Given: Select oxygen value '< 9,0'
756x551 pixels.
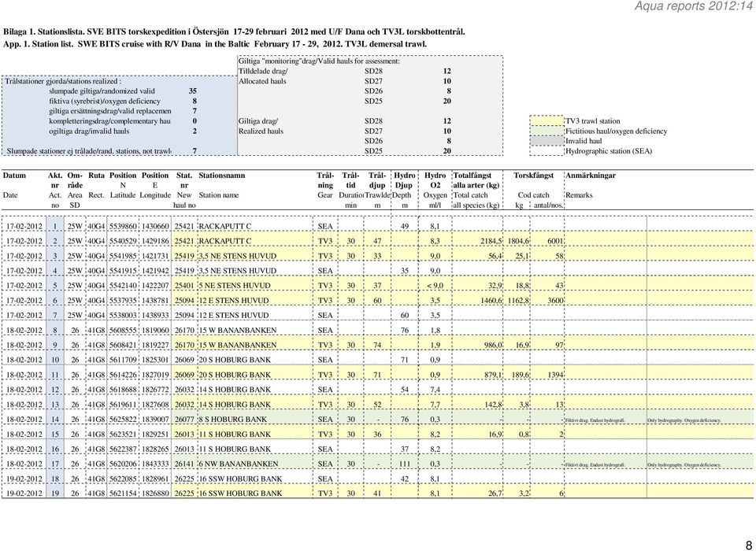Looking at the screenshot, I should pos(435,286).
